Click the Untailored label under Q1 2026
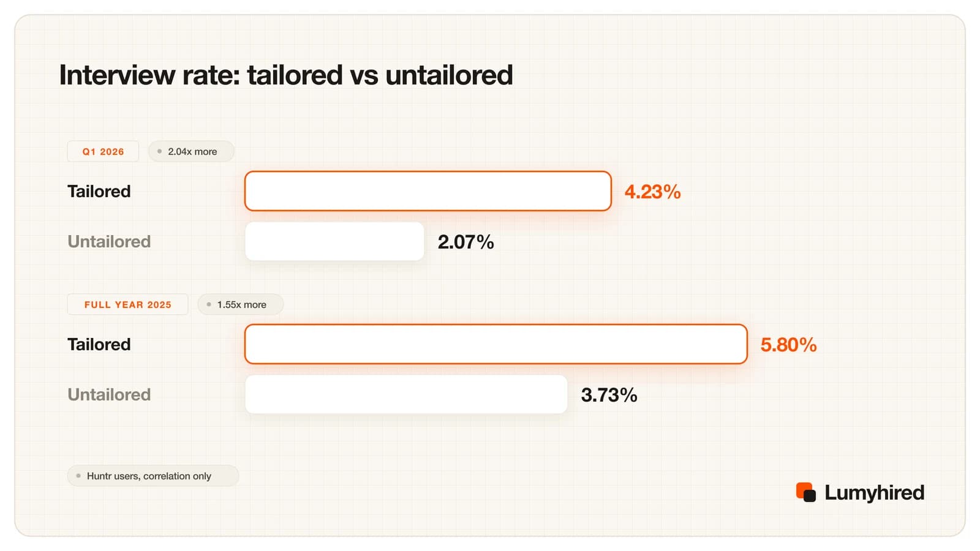Screen dimensions: 980x551 coord(109,241)
